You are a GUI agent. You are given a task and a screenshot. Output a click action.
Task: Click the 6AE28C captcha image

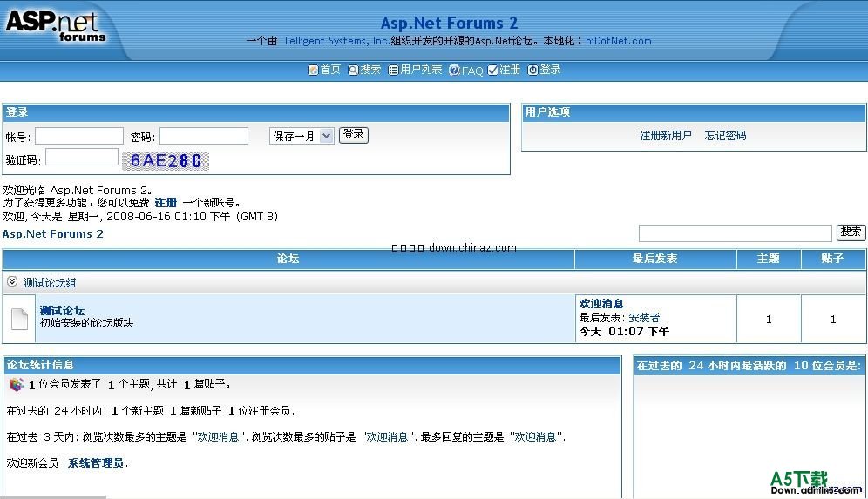166,160
